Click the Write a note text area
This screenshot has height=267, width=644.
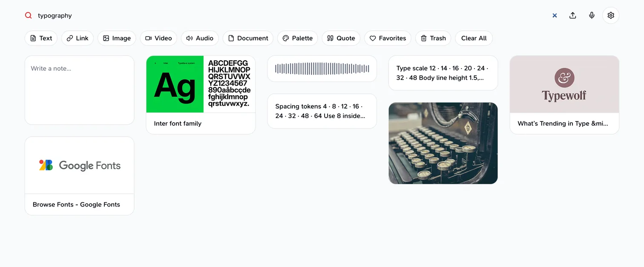tap(80, 90)
